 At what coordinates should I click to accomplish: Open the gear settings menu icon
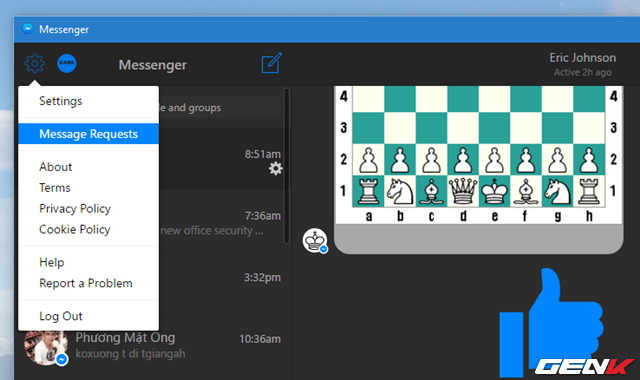tap(34, 63)
